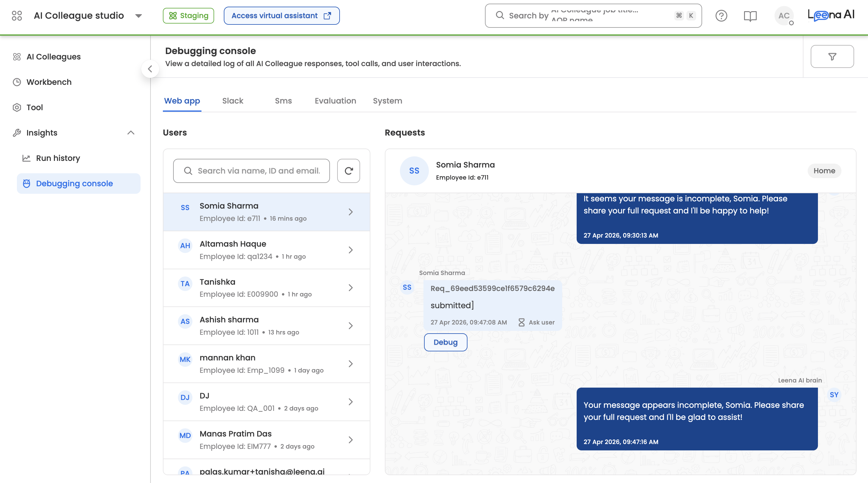
Task: Open Tanishka's requests via chevron
Action: tap(350, 288)
